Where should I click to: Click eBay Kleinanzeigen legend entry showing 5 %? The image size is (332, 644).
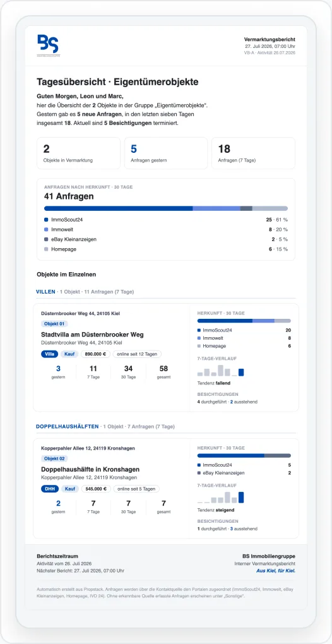[x=166, y=239]
